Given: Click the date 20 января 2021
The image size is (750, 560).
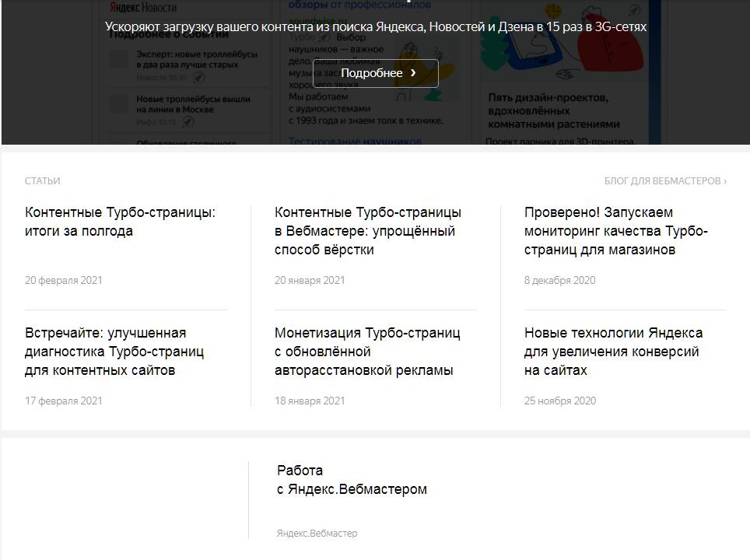Looking at the screenshot, I should tap(310, 280).
